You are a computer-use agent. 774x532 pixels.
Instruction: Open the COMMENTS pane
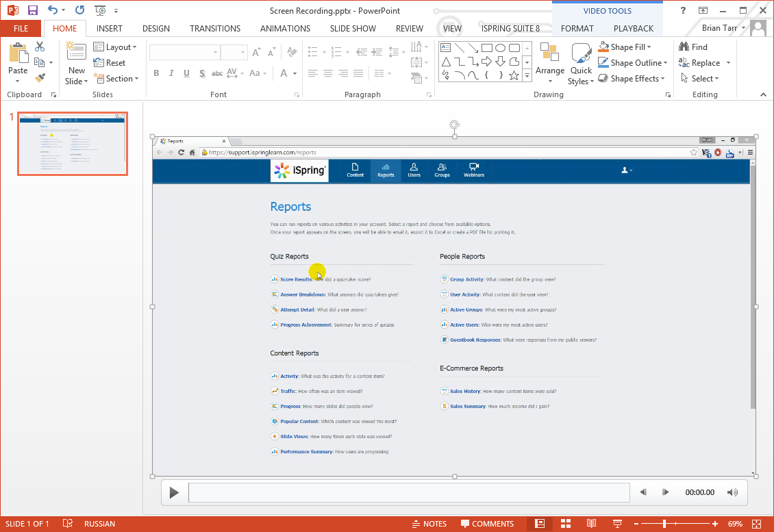(x=487, y=524)
